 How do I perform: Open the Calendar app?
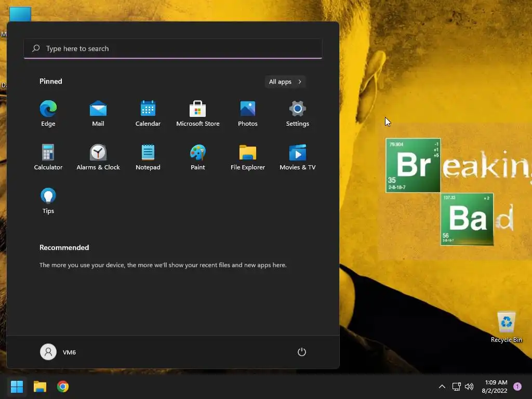pos(148,114)
